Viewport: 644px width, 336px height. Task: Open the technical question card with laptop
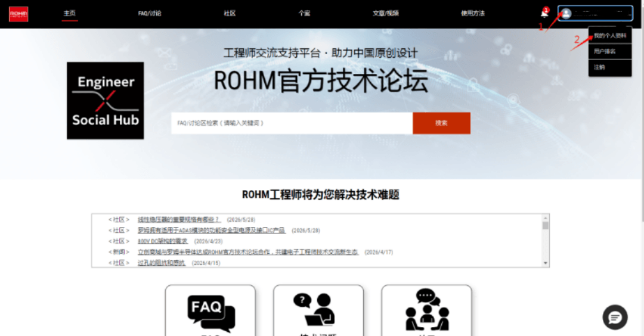click(318, 310)
